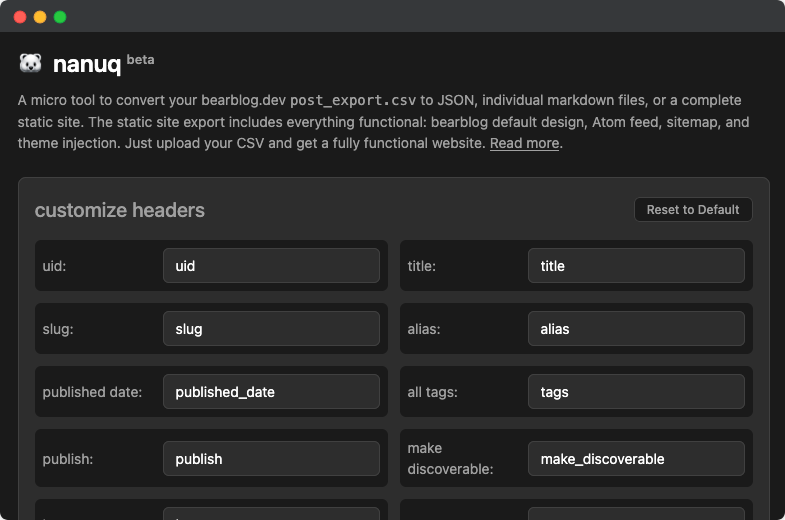Click the 'make discoverable:' field label
The width and height of the screenshot is (785, 520).
click(x=450, y=458)
